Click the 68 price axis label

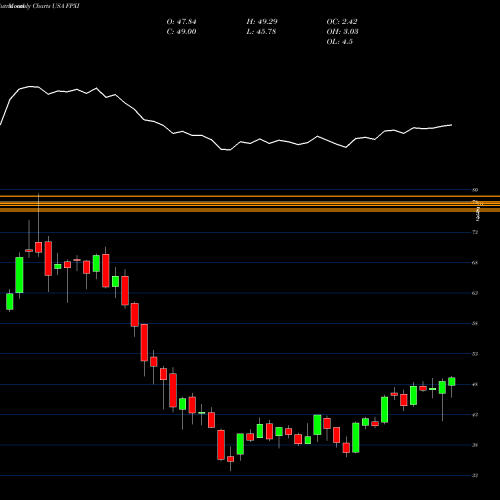coord(475,263)
